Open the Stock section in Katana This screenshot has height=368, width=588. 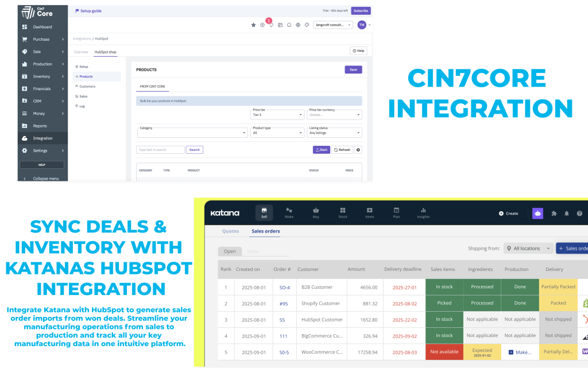[343, 212]
